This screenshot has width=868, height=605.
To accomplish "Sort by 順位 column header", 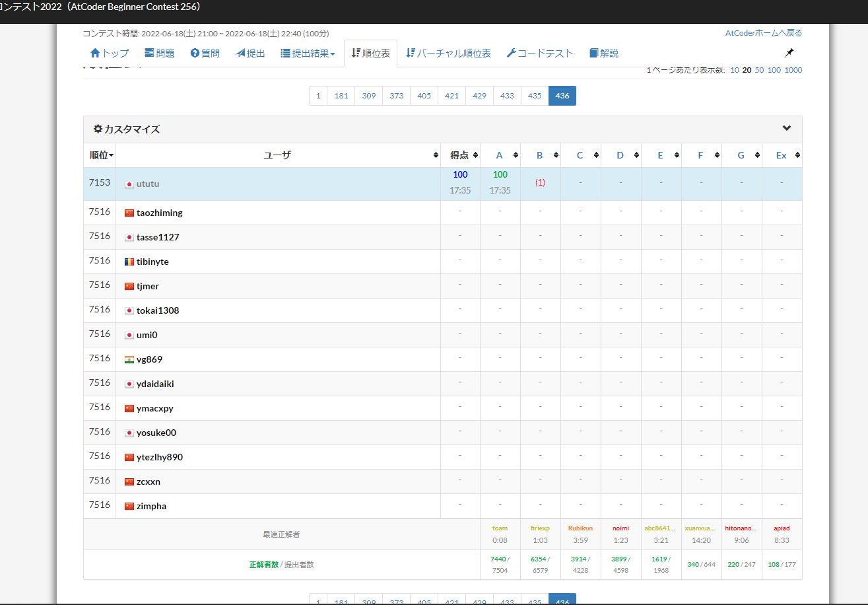I will click(102, 156).
